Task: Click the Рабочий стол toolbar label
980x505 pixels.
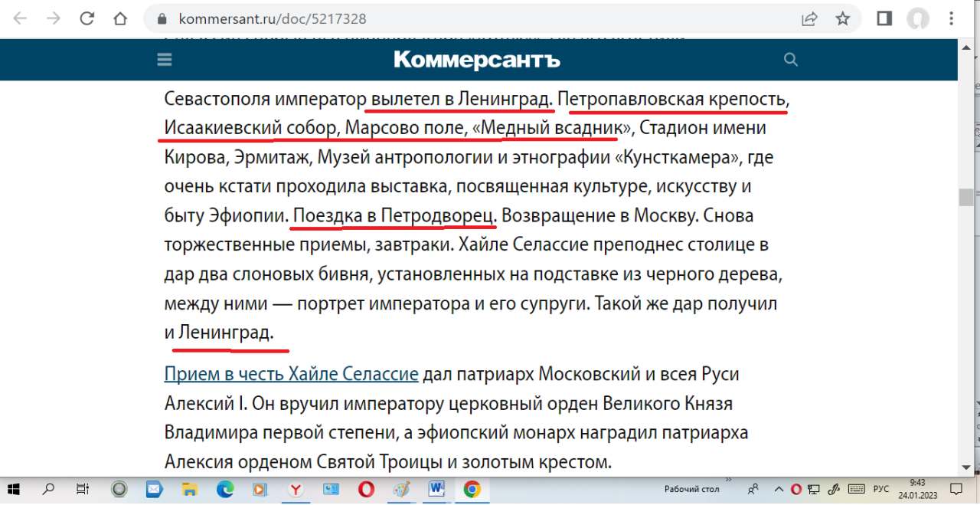Action: click(692, 489)
